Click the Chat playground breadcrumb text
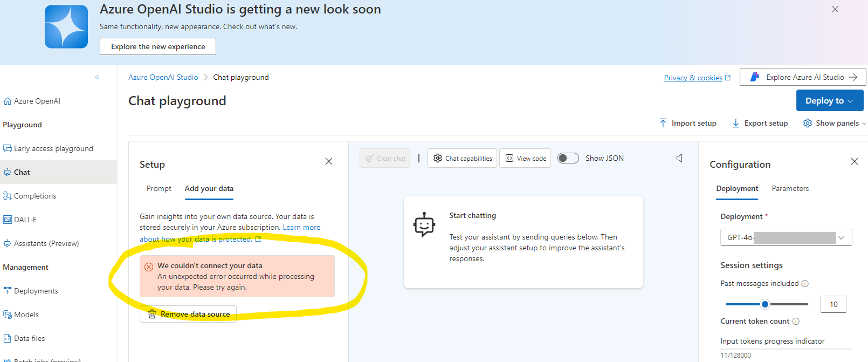868x362 pixels. point(241,77)
